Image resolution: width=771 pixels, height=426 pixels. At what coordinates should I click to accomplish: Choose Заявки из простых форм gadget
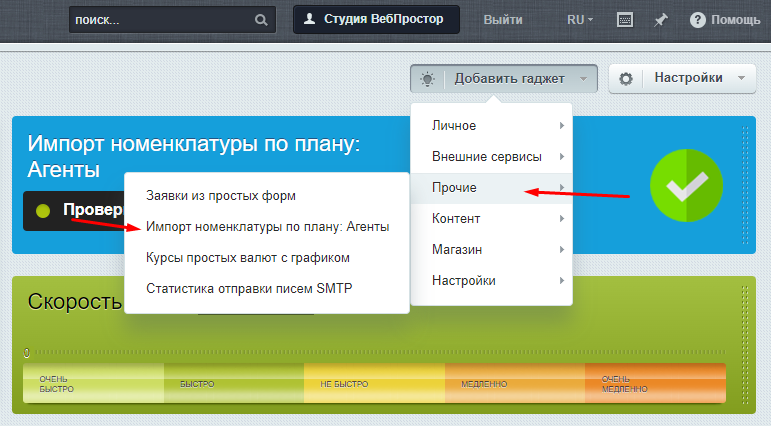267,196
